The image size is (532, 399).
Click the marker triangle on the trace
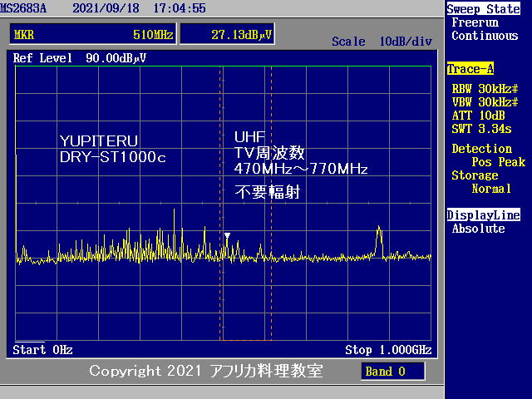pyautogui.click(x=227, y=236)
